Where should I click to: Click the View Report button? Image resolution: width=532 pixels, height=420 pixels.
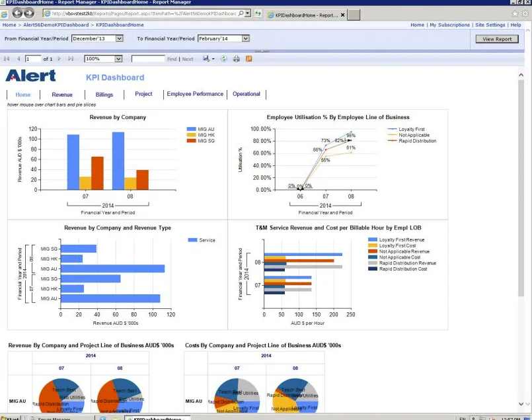tap(497, 39)
